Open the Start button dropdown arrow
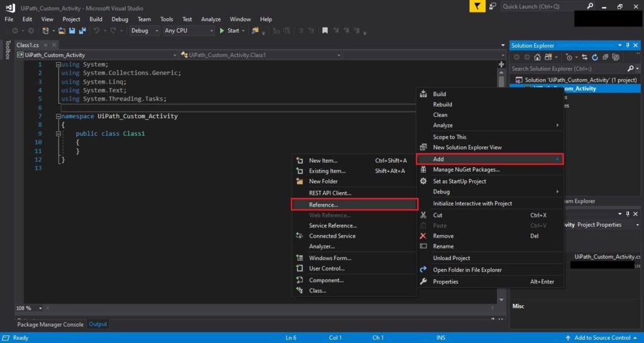Viewport: 644px width, 343px height. point(243,31)
